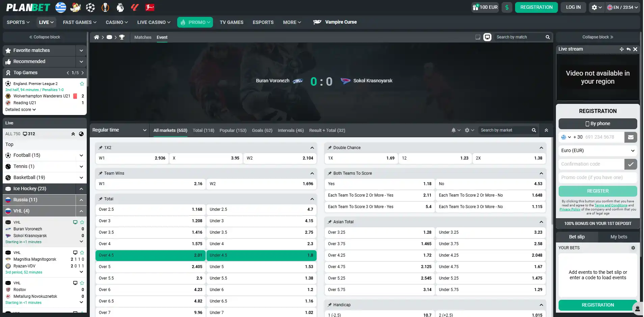This screenshot has height=317, width=644.
Task: Open the LaLiga red logo shortcut
Action: click(x=135, y=7)
